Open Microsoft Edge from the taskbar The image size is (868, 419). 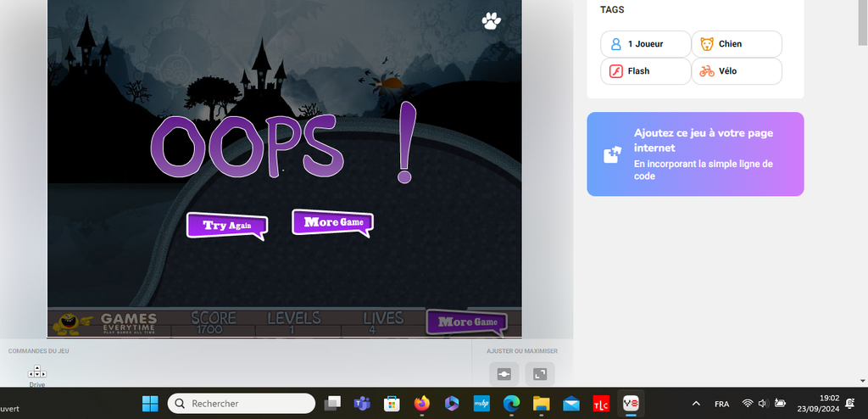click(511, 404)
